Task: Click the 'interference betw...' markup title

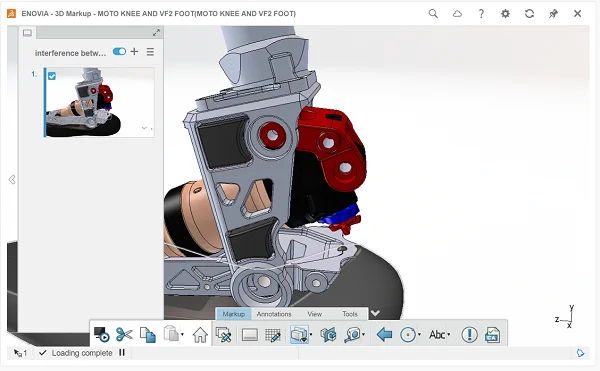Action: click(70, 53)
